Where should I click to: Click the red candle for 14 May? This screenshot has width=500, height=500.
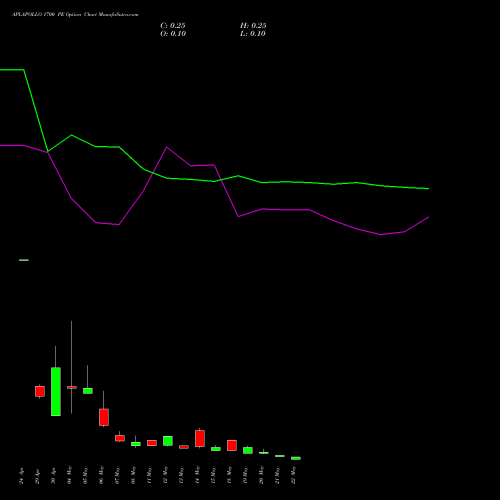(x=200, y=438)
